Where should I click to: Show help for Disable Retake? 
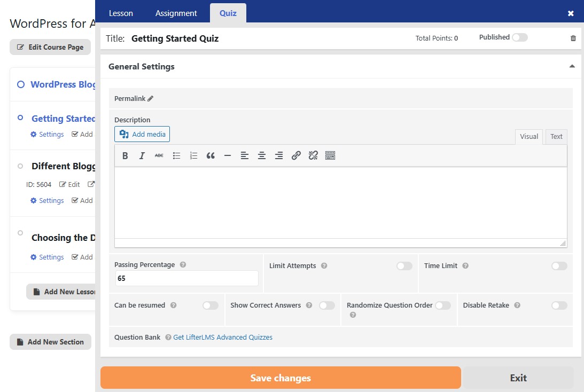[517, 305]
